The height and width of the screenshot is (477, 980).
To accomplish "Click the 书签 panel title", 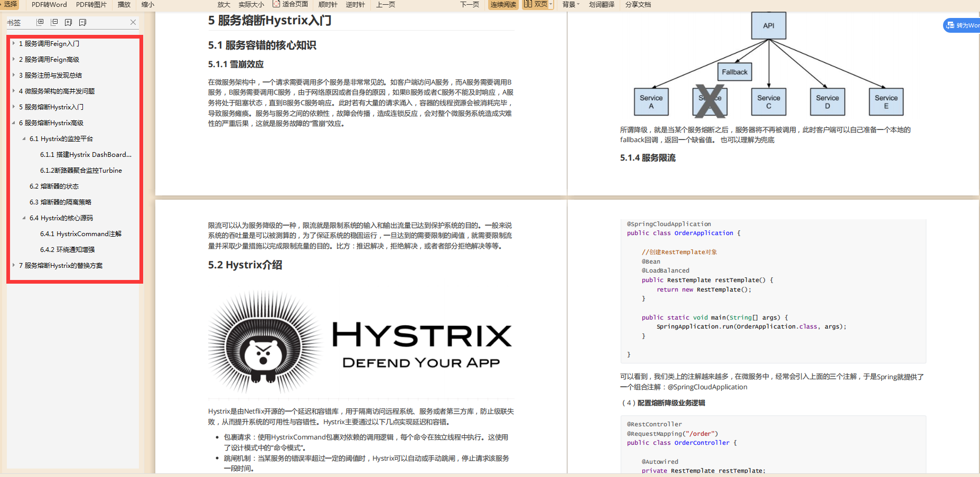I will (14, 22).
